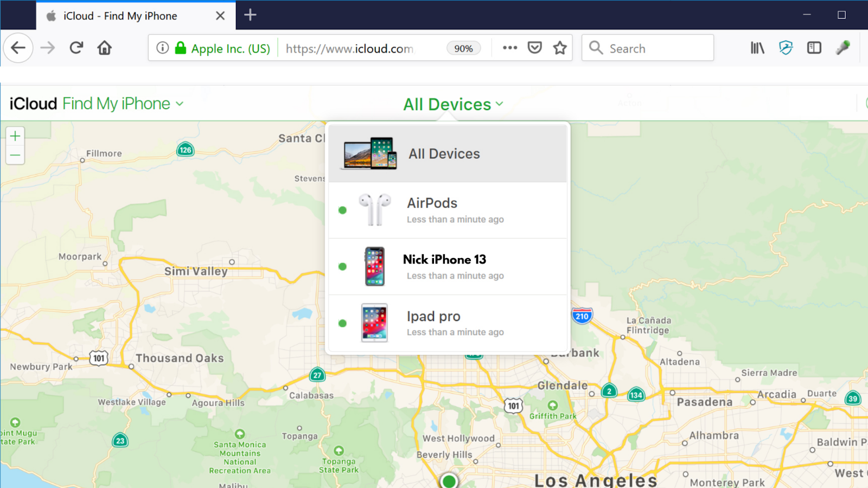Select Nick iPhone 13 from the list
868x488 pixels.
click(x=448, y=267)
